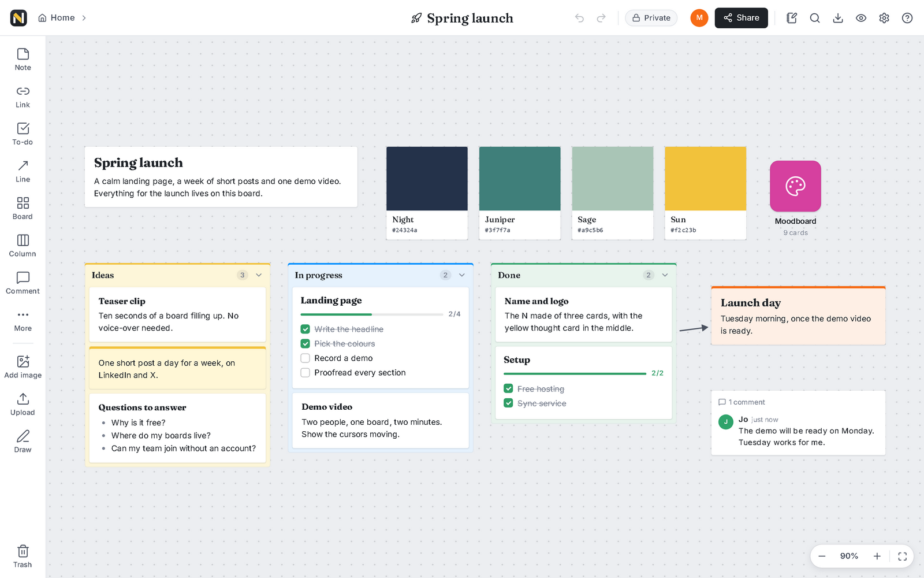Viewport: 924px width, 578px height.
Task: Zoom out with the minus button
Action: coord(822,556)
